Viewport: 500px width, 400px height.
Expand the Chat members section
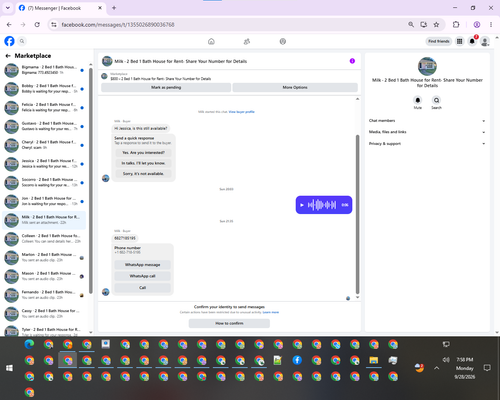pos(427,121)
